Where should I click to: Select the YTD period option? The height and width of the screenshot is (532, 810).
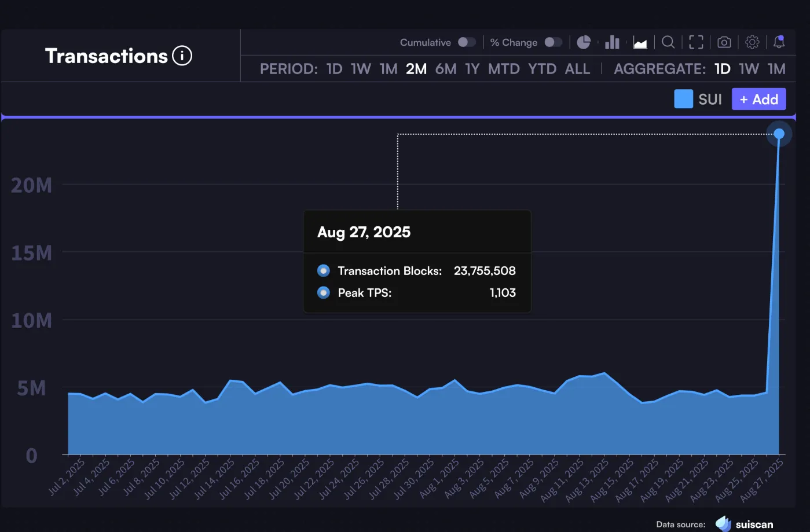point(542,69)
